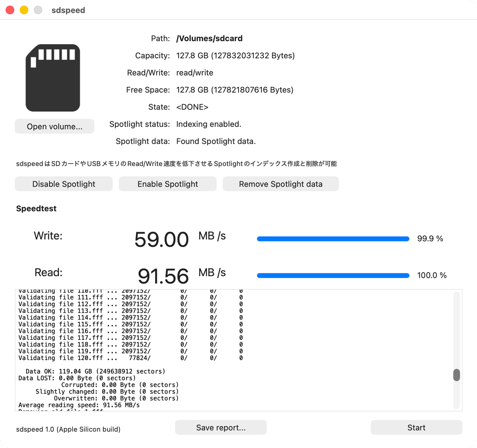Image resolution: width=477 pixels, height=448 pixels.
Task: Click 'Data LOST: 0.00 Byte' log line
Action: [77, 378]
